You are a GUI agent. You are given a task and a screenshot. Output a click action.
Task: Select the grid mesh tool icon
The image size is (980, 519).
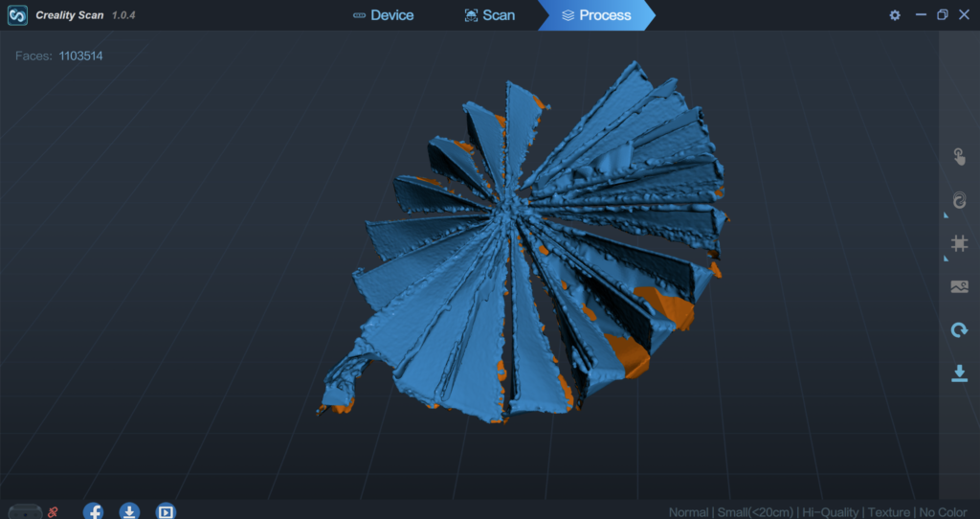point(959,243)
